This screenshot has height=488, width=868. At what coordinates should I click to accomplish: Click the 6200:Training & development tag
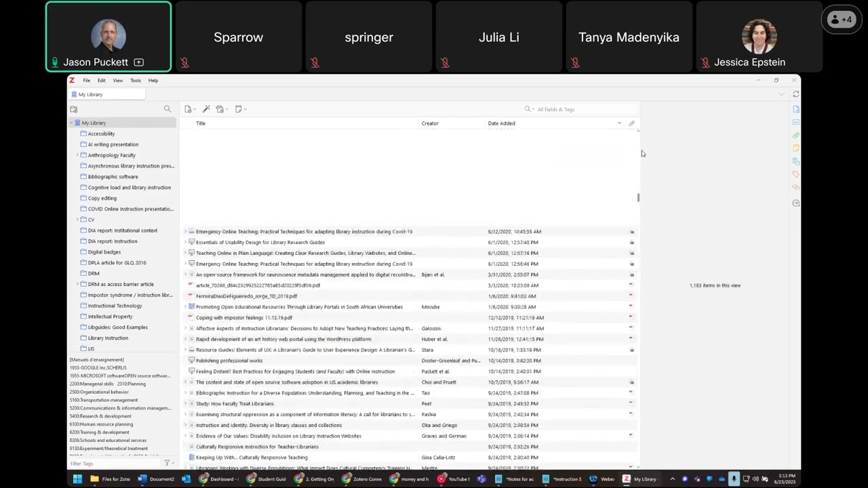(x=99, y=432)
